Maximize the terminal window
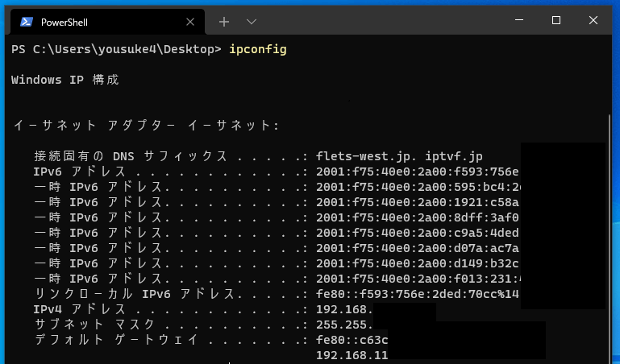The image size is (620, 364). [556, 20]
